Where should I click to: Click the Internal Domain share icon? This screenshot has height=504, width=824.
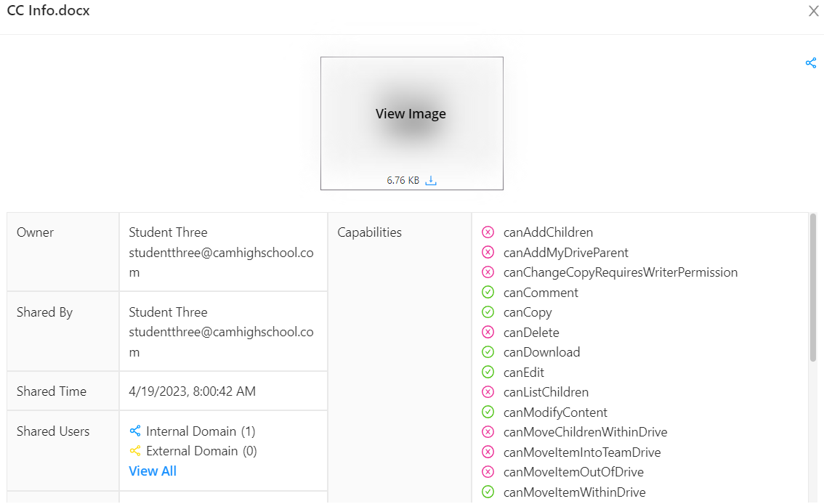coord(135,431)
